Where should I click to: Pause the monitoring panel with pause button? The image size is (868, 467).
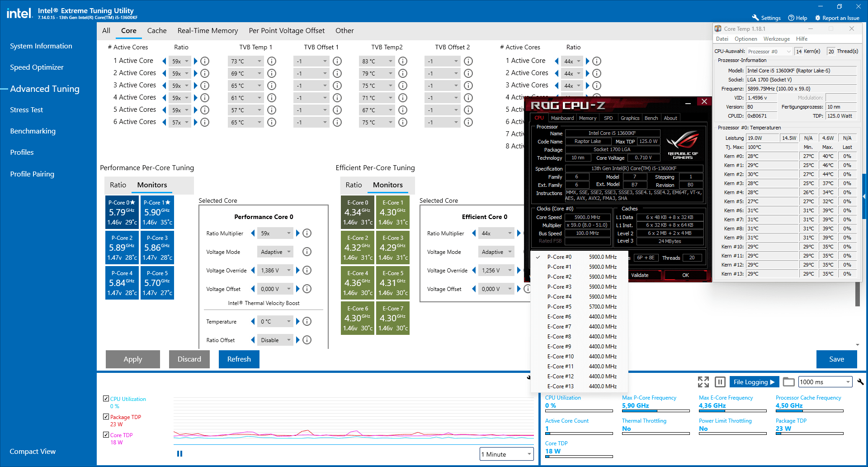coord(720,382)
